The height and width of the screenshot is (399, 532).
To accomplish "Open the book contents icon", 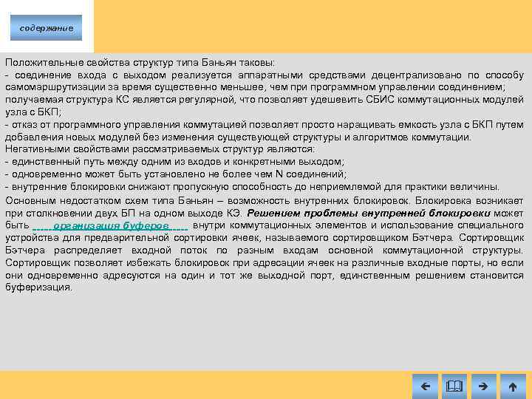I will (x=454, y=386).
